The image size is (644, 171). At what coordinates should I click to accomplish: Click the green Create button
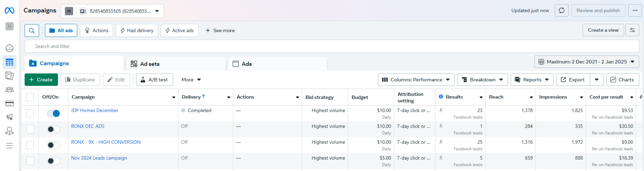pos(41,80)
